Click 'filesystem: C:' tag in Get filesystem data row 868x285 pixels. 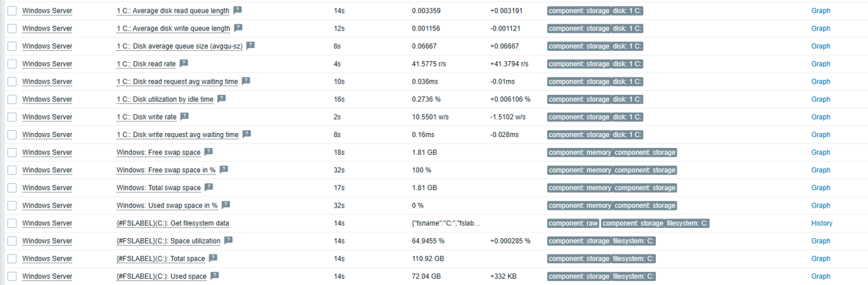pos(688,223)
